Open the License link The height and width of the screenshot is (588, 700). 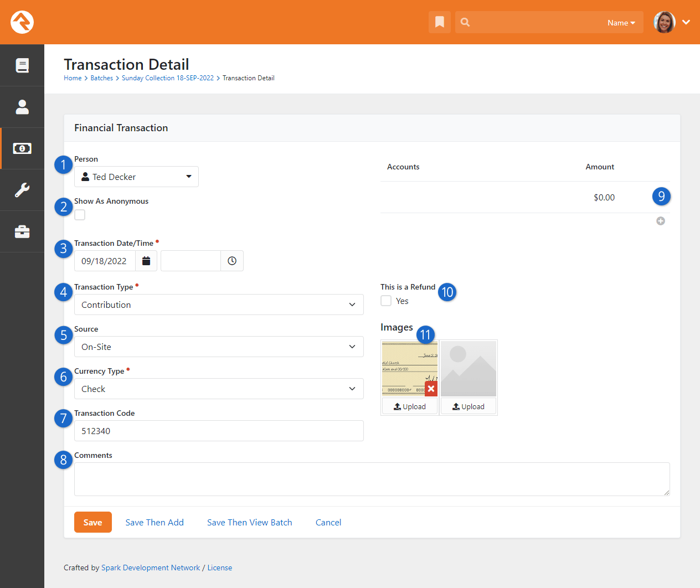[x=220, y=568]
